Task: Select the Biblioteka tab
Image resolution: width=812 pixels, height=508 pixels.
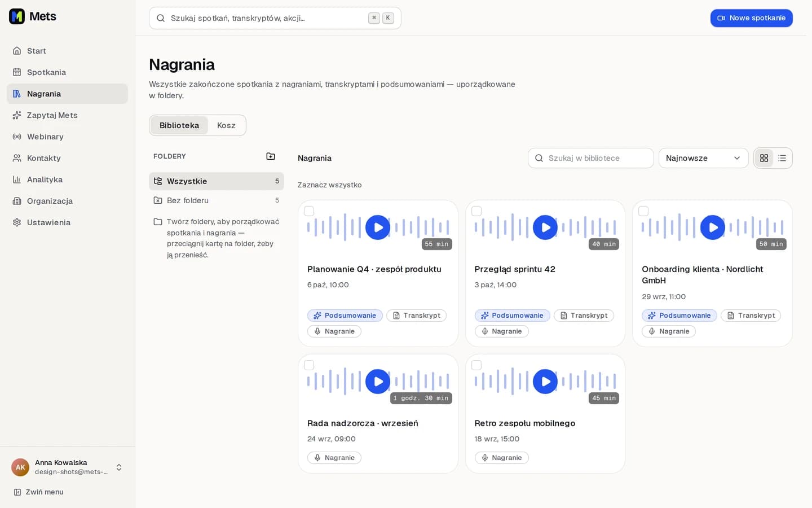Action: point(179,125)
